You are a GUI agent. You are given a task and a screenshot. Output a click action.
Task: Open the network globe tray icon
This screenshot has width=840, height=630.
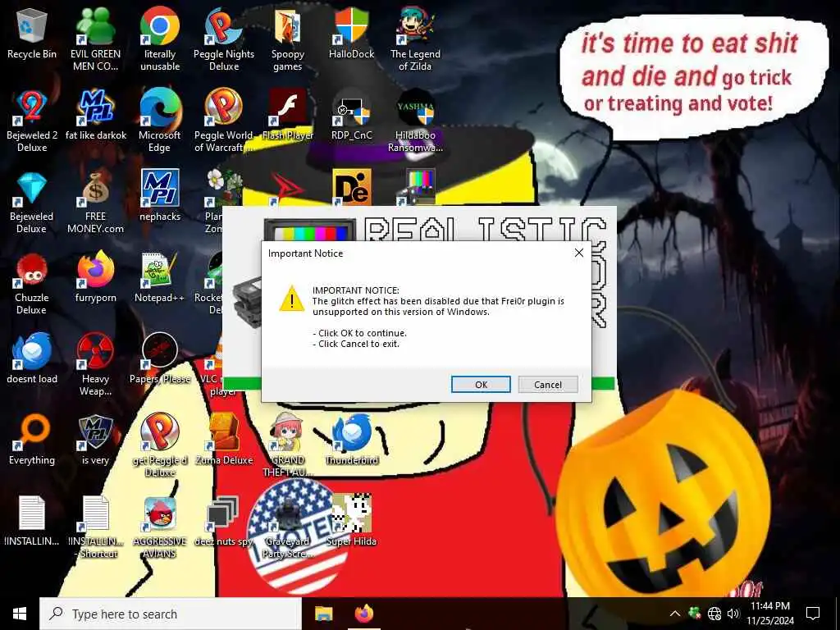pos(714,614)
